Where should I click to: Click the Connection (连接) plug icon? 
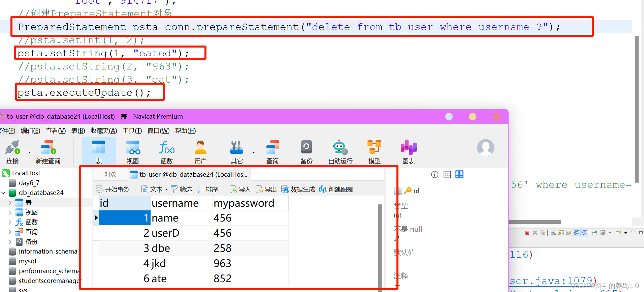(x=12, y=148)
